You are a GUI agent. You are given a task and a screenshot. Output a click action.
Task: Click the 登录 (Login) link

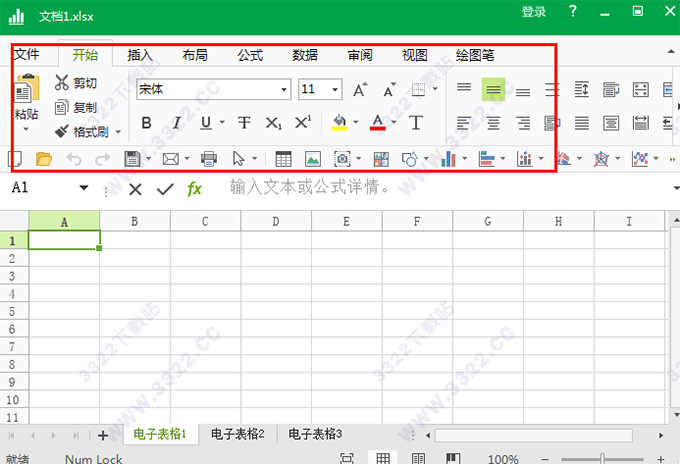(x=533, y=12)
